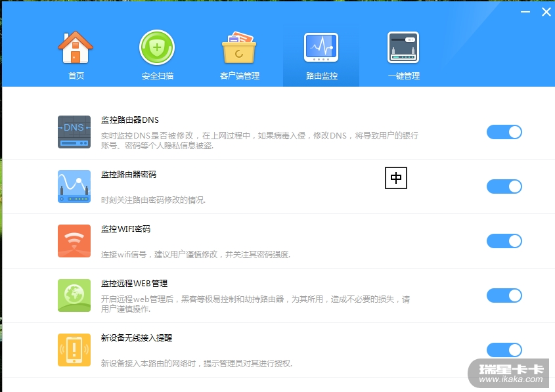Click the DNS monitoring description text
Screen dimensions: 555x392
tap(259, 141)
